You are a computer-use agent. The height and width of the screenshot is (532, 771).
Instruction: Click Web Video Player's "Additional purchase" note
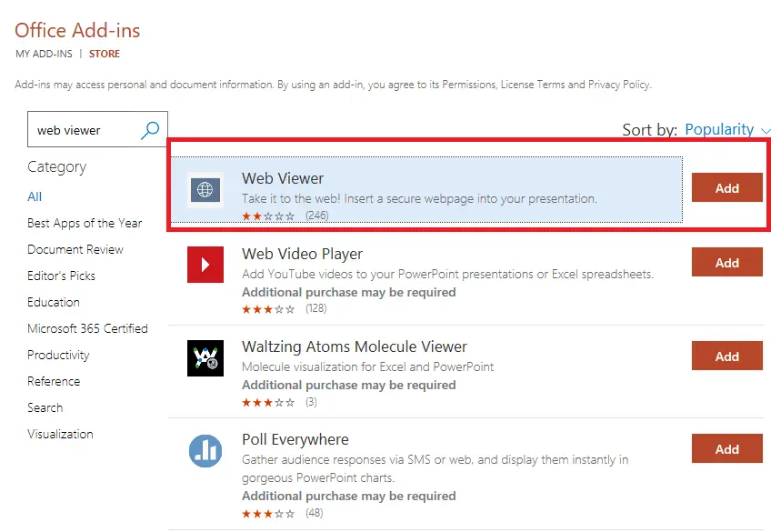point(348,292)
